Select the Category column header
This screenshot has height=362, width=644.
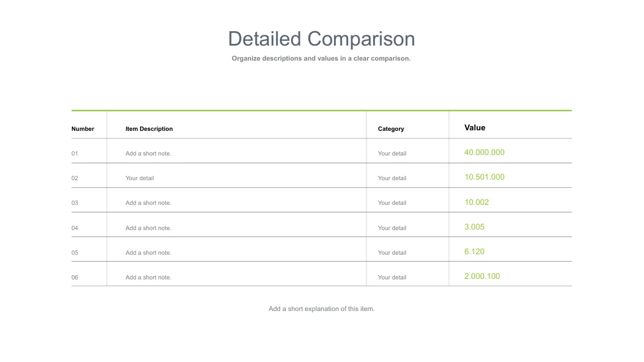pyautogui.click(x=391, y=129)
